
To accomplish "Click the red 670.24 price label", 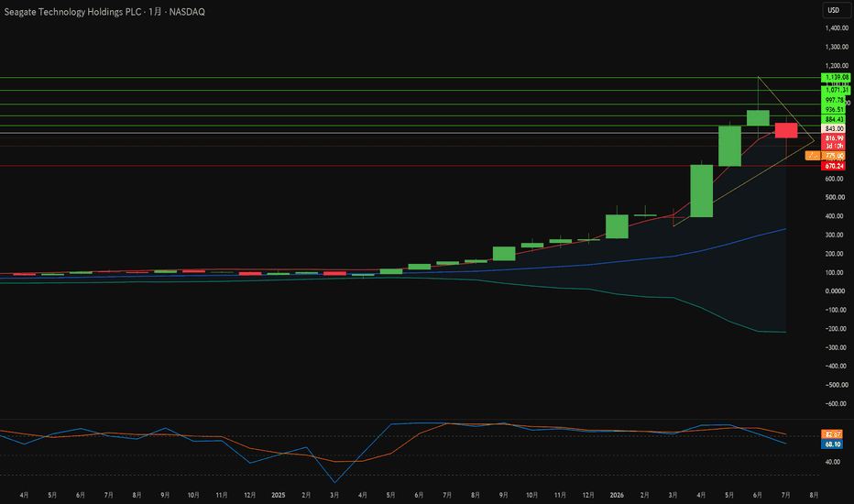I will pos(835,166).
